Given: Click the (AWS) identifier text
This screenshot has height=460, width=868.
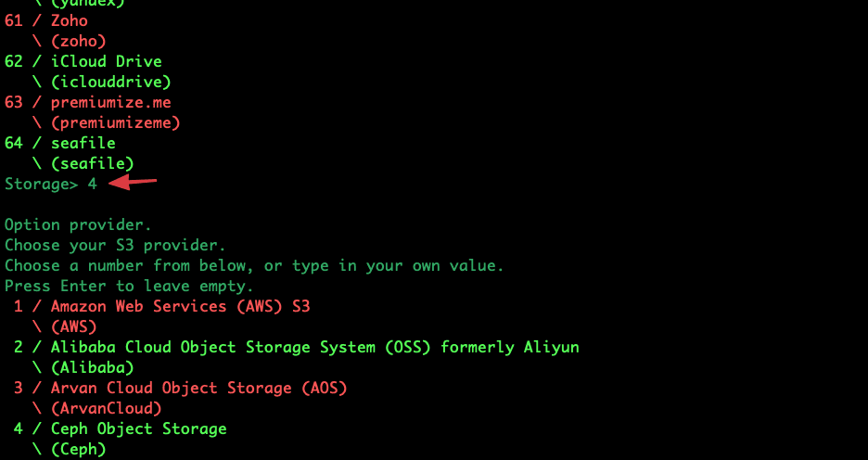Looking at the screenshot, I should [x=73, y=326].
